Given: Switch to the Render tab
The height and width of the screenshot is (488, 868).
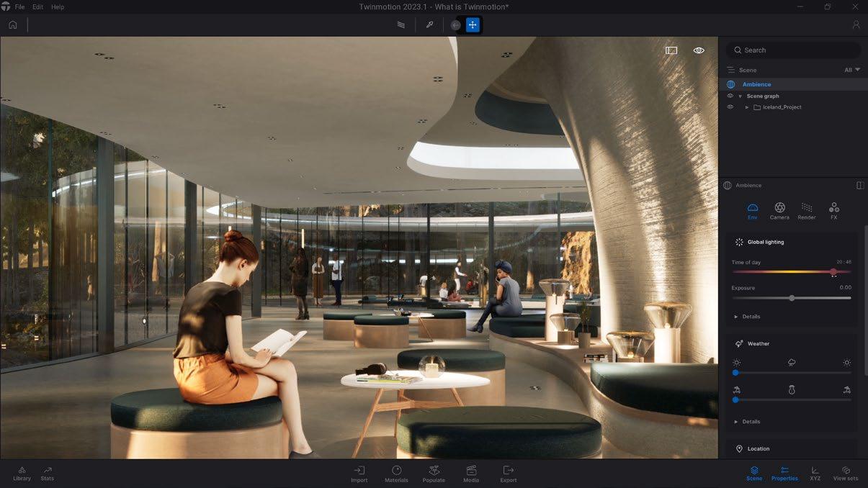Looking at the screenshot, I should (807, 211).
